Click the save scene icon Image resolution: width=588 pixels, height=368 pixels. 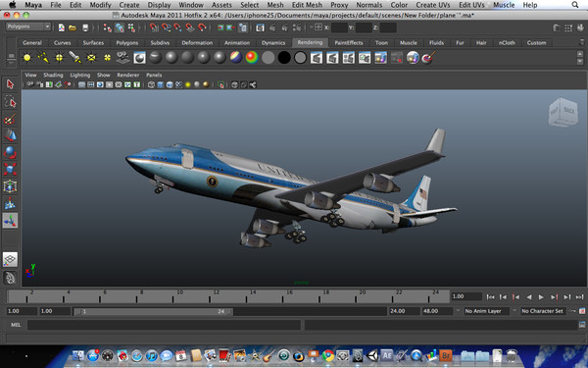tap(85, 27)
